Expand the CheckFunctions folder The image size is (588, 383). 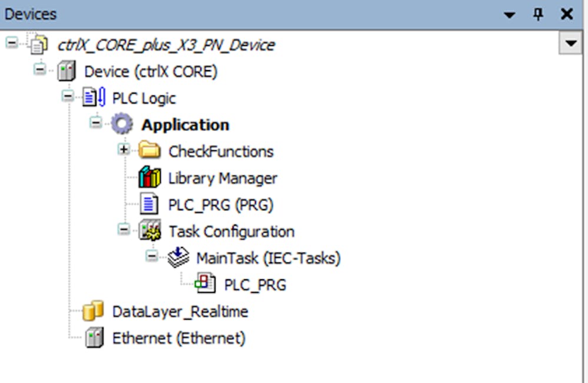(x=124, y=150)
